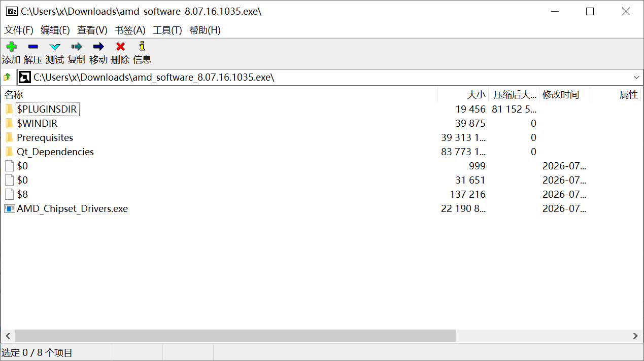Click the address bar path field
644x361 pixels.
(x=330, y=77)
